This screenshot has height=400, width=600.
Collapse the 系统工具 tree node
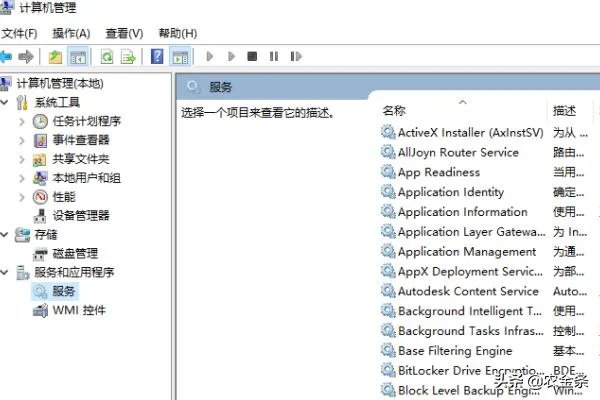point(7,102)
